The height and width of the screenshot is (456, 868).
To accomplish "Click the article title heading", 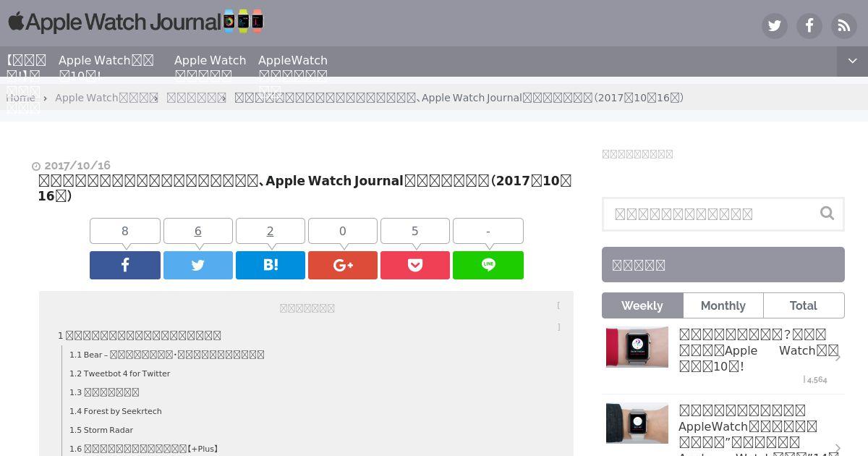I will point(305,188).
